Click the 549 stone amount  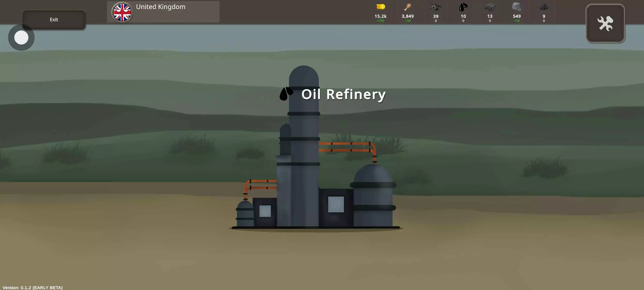[517, 16]
